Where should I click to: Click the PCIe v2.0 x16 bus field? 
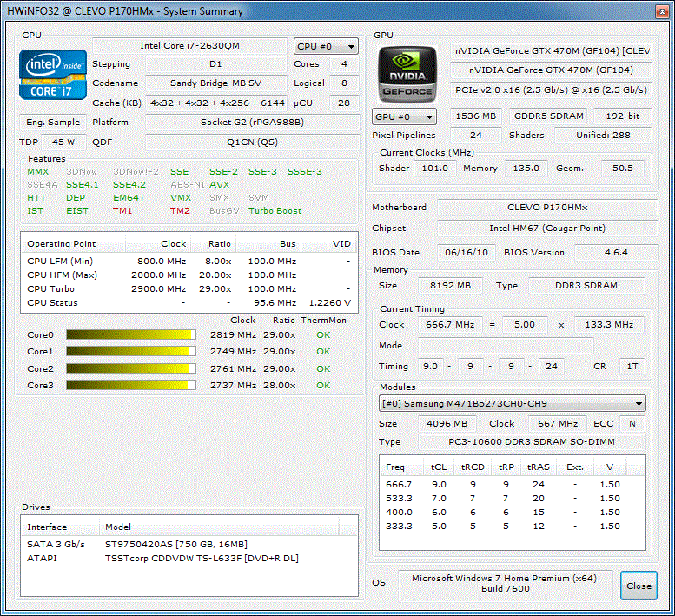click(x=551, y=90)
